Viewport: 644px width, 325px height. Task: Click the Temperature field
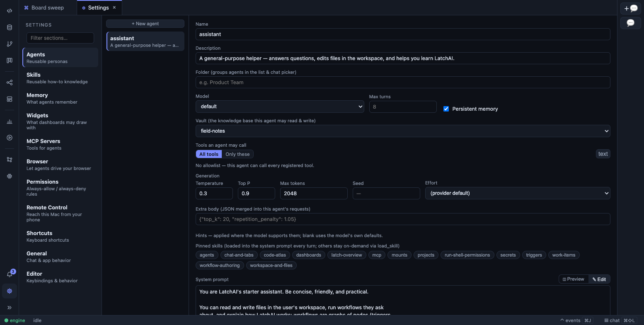[x=214, y=193]
